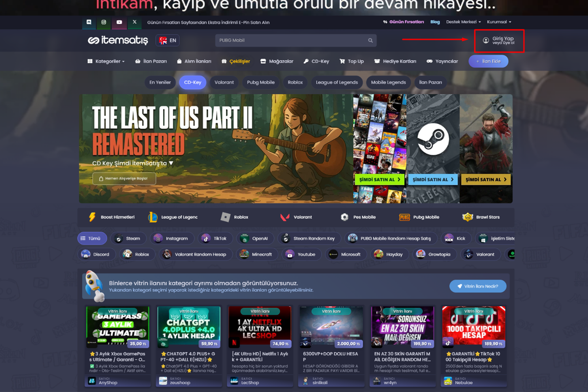The image size is (588, 392).
Task: Filter showcase listings by Microsoft
Action: click(346, 254)
